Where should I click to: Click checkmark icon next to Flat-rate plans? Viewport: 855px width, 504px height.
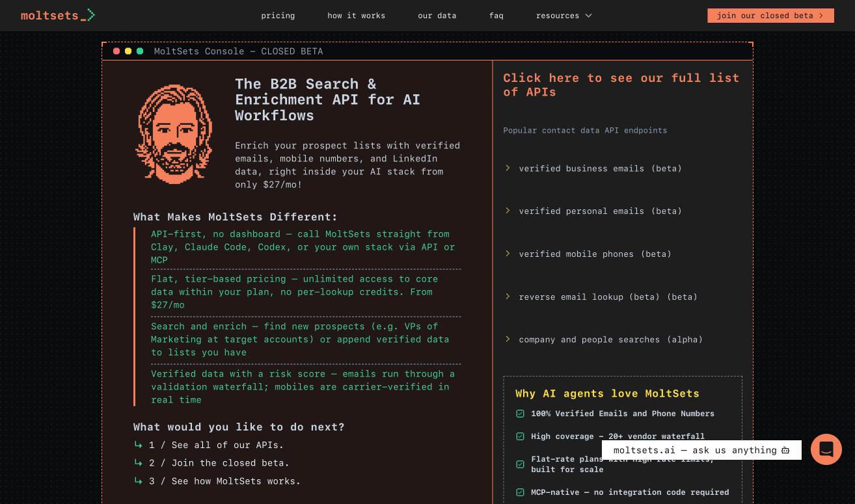point(520,464)
